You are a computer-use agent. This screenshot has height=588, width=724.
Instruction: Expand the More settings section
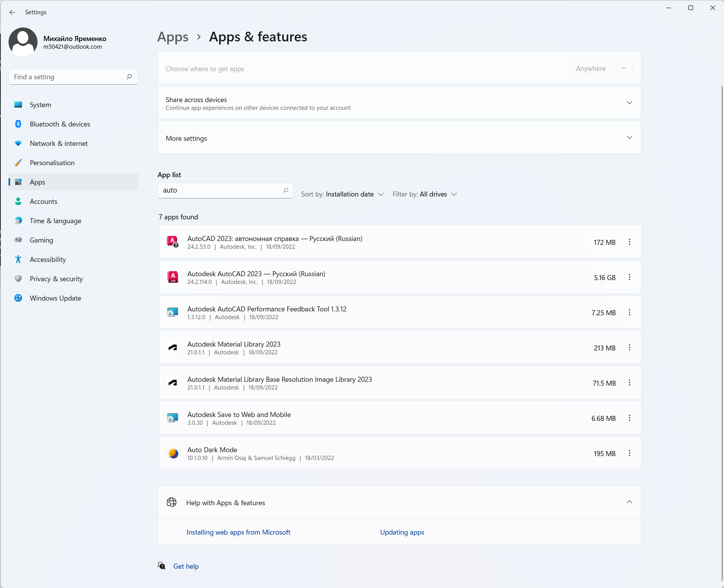coord(630,138)
